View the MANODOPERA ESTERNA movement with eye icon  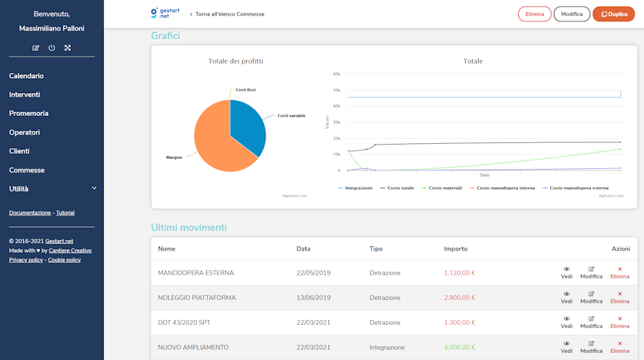[567, 273]
